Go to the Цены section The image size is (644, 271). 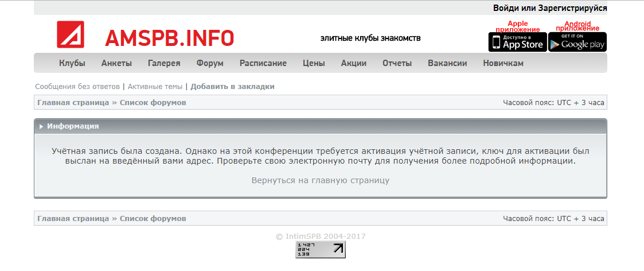tap(314, 63)
